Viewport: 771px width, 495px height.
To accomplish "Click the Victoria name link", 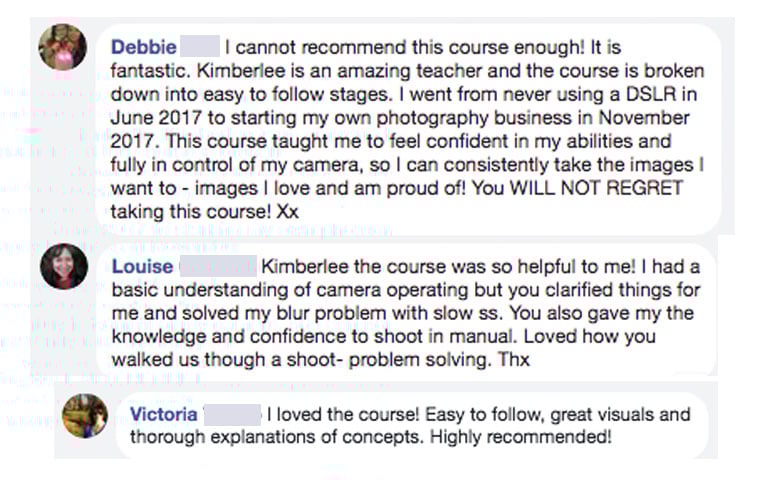I will tap(162, 413).
